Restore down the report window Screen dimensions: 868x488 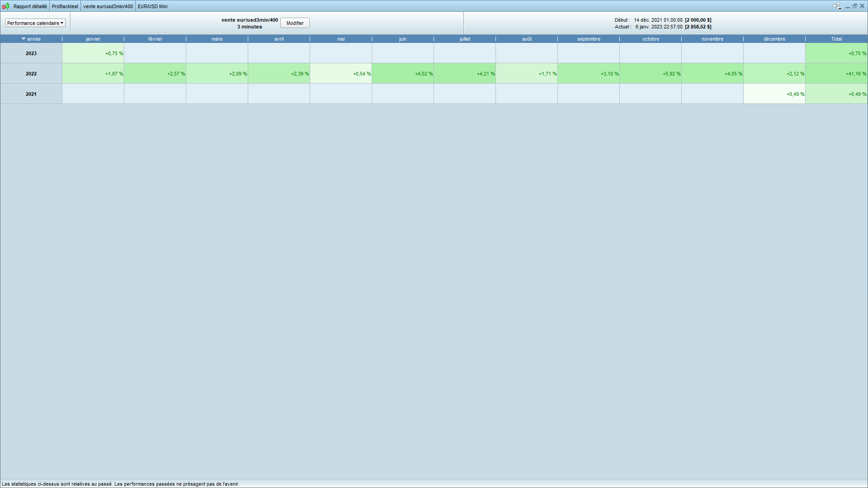pyautogui.click(x=855, y=6)
